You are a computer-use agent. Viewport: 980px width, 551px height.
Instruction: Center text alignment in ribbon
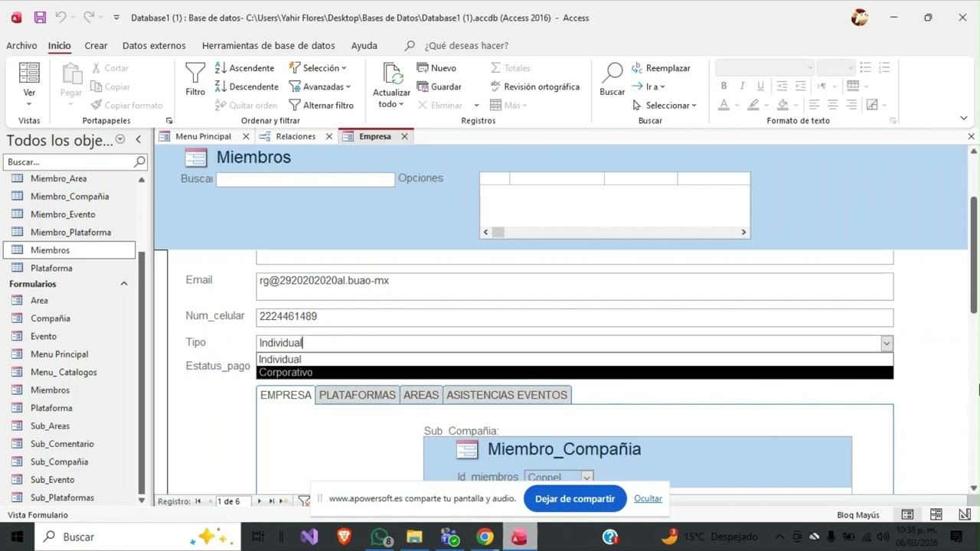833,105
